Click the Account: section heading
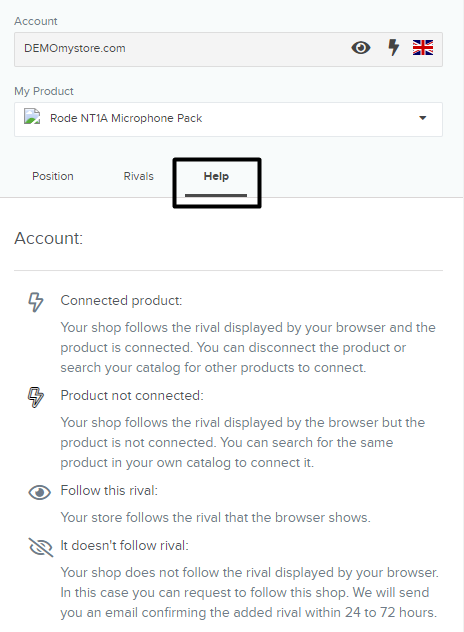Viewport: 464px width, 632px height. click(48, 238)
